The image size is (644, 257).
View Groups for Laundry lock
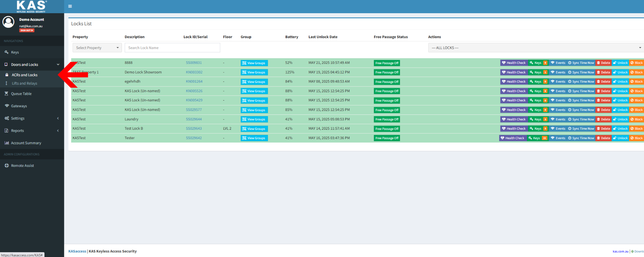[254, 119]
